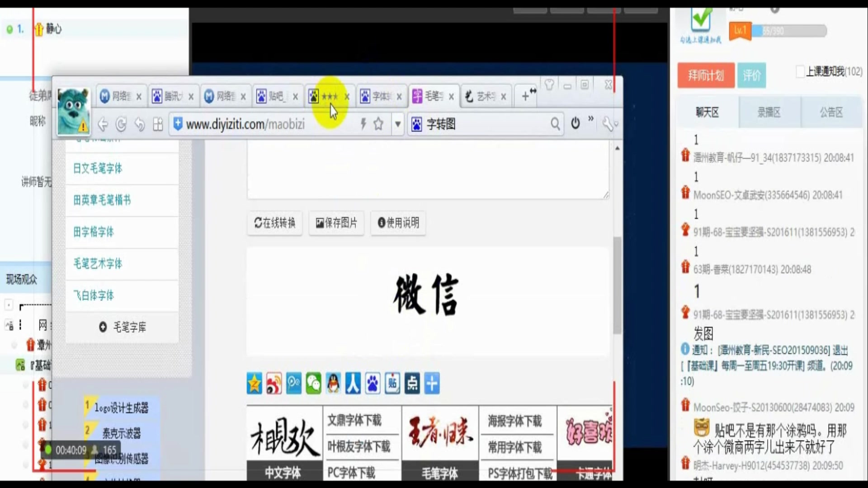Share to WeChat green icon
The height and width of the screenshot is (488, 868).
click(313, 384)
